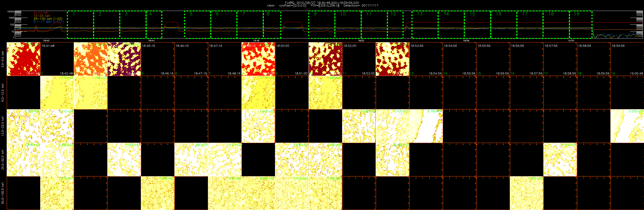Image resolution: width=644 pixels, height=210 pixels.
Task: Select the 50-100 keV image labeled 1.35E+03
Action: click(325, 193)
